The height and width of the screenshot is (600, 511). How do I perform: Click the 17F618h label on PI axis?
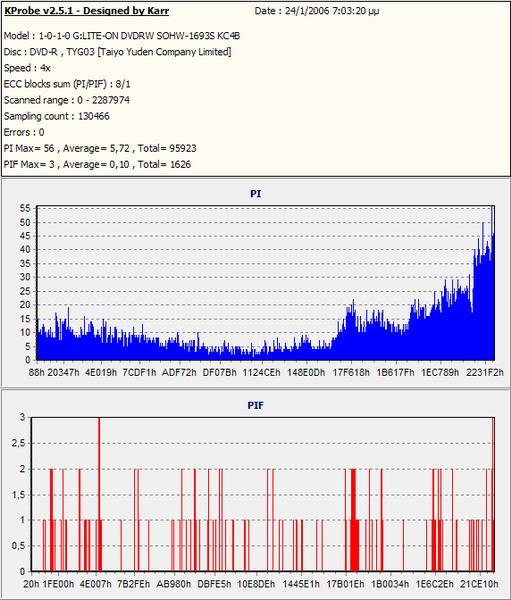(351, 372)
